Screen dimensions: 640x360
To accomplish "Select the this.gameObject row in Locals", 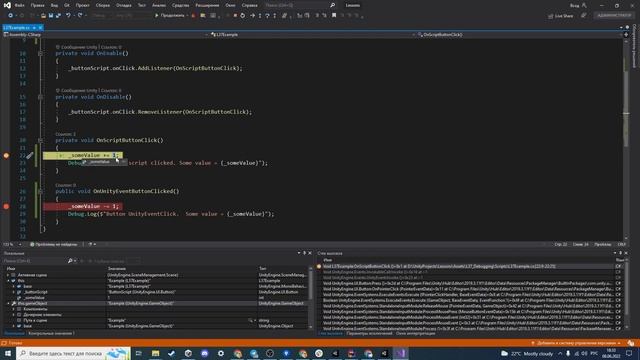I will coord(156,304).
